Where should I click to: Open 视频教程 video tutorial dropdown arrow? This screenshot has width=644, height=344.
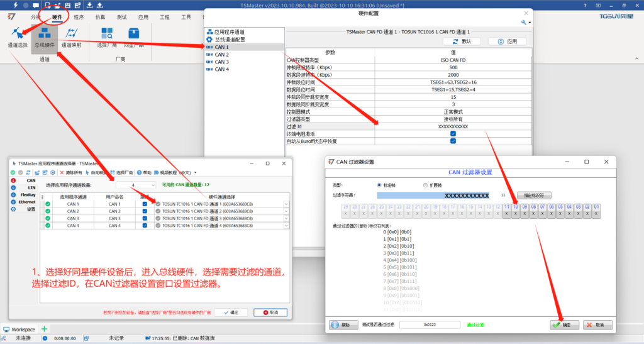pos(195,172)
